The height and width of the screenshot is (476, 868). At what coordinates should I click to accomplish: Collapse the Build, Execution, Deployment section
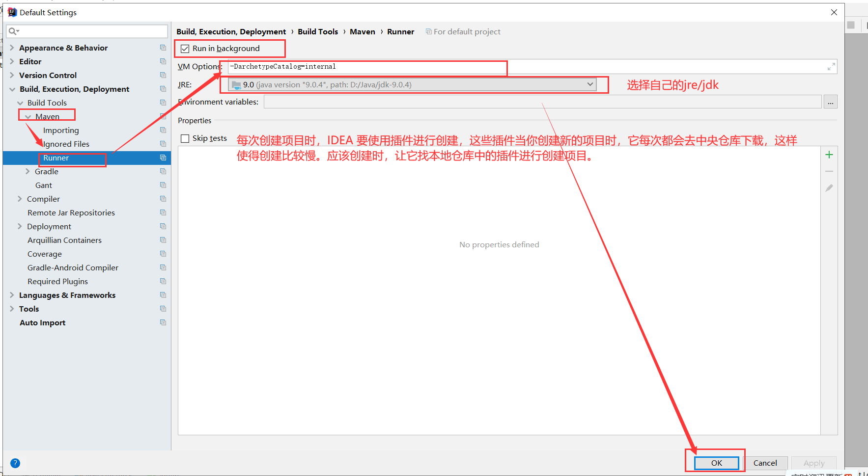point(12,89)
